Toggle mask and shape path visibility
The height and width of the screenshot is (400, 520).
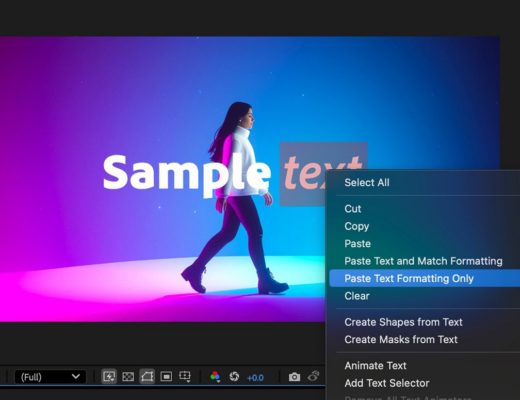point(147,377)
